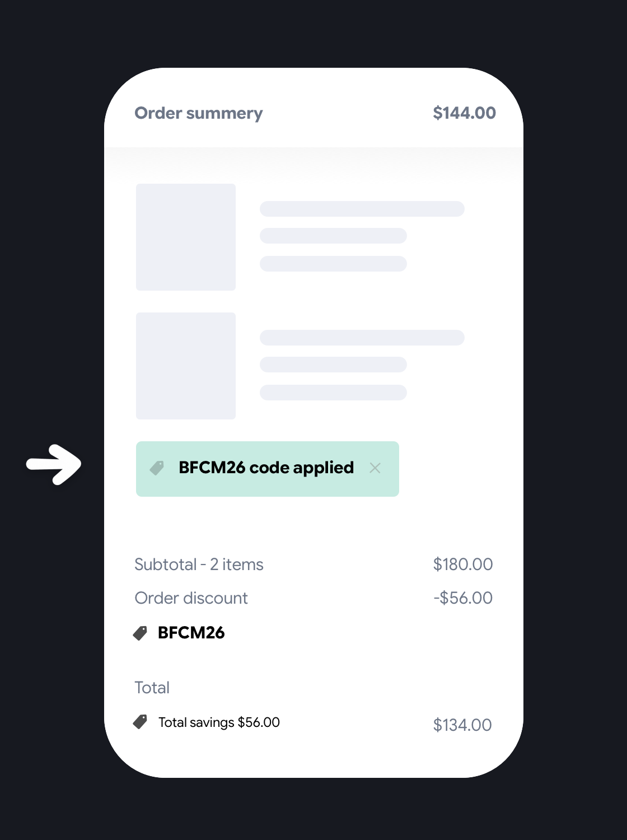
Task: Click first product's title placeholder line
Action: pos(362,209)
